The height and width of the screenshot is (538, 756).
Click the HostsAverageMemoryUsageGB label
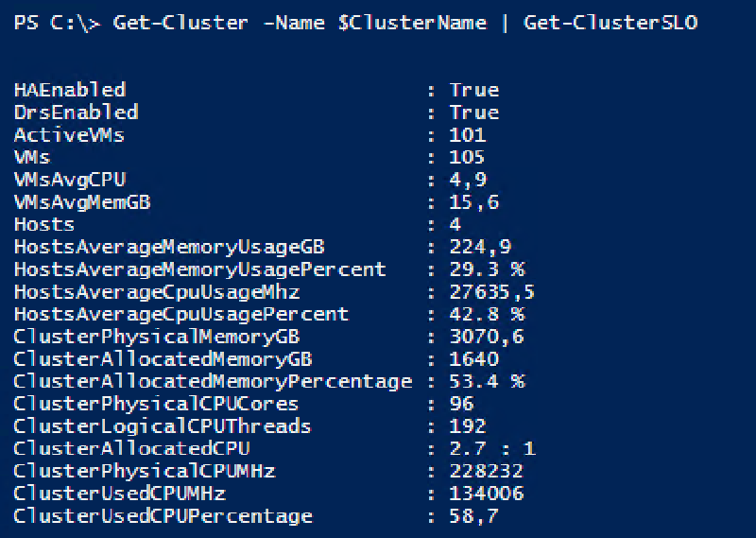[169, 247]
